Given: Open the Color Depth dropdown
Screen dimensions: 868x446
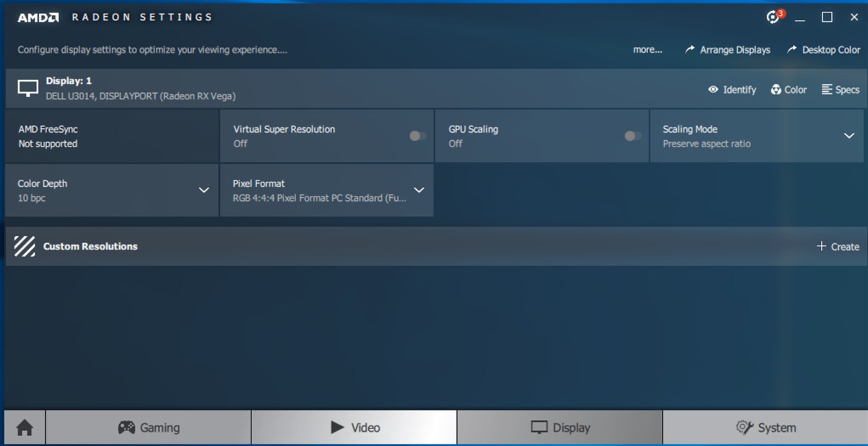Looking at the screenshot, I should 204,190.
